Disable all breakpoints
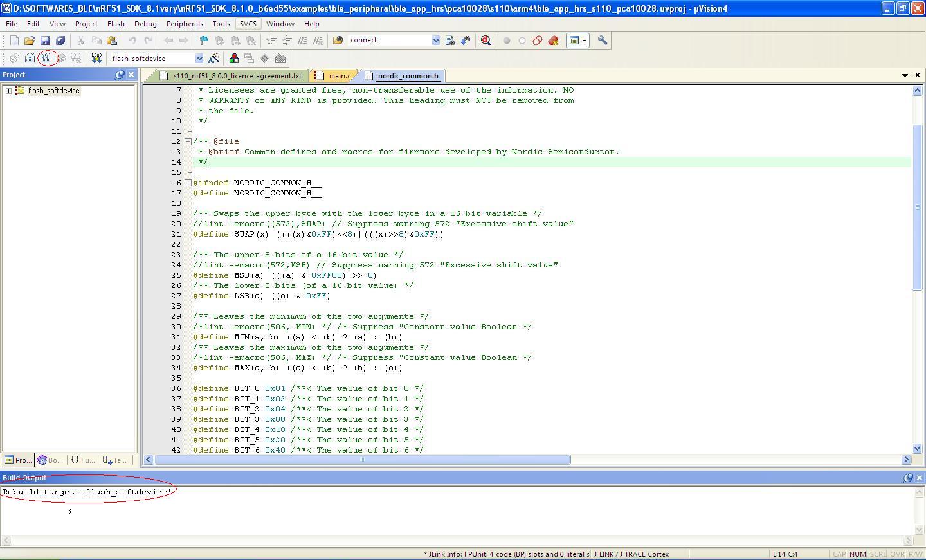926x560 pixels. pyautogui.click(x=538, y=41)
